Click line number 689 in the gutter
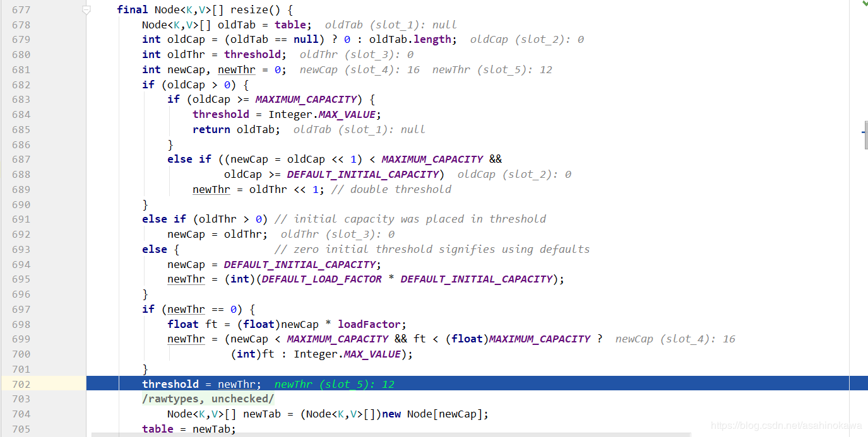868x437 pixels. (x=21, y=189)
